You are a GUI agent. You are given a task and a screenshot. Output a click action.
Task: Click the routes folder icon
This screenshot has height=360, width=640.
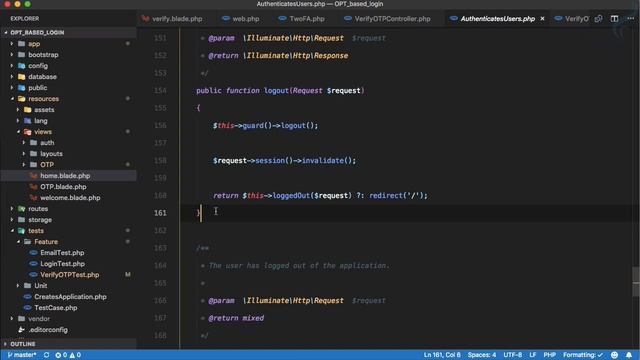point(22,209)
